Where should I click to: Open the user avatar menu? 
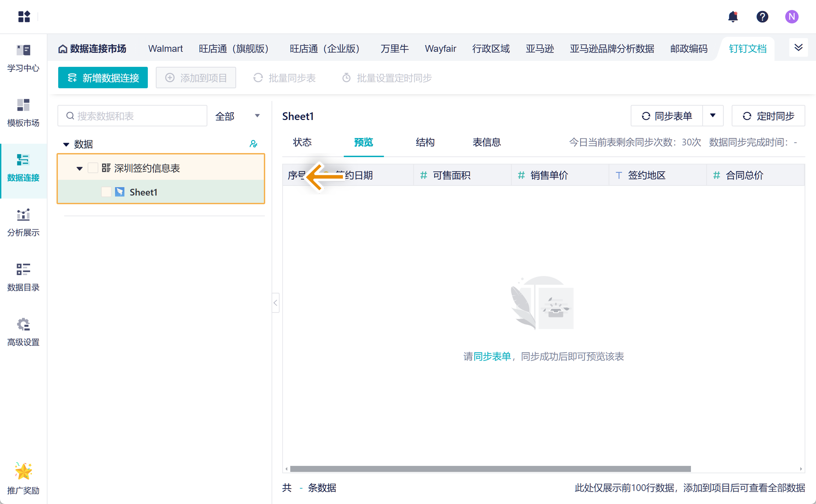792,16
